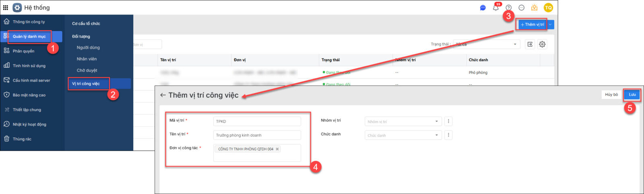Open Phân quyền menu item
Image resolution: width=644 pixels, height=194 pixels.
pos(23,51)
